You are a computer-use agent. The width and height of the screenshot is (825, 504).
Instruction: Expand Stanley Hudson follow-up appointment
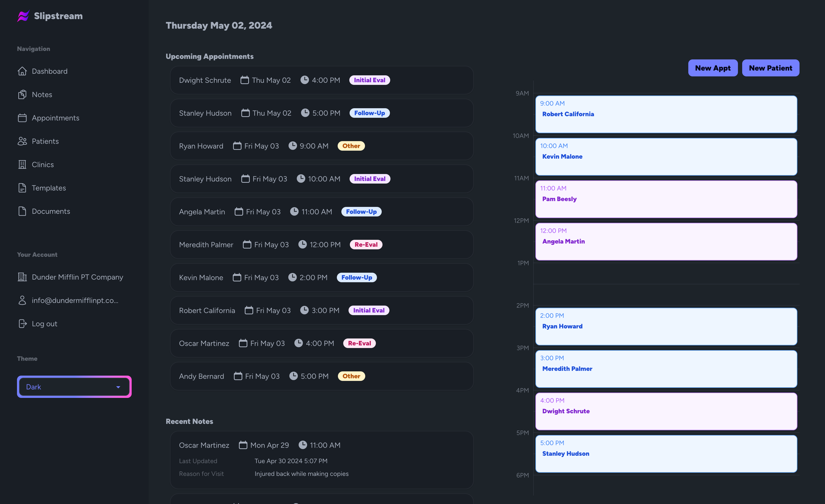click(x=321, y=112)
